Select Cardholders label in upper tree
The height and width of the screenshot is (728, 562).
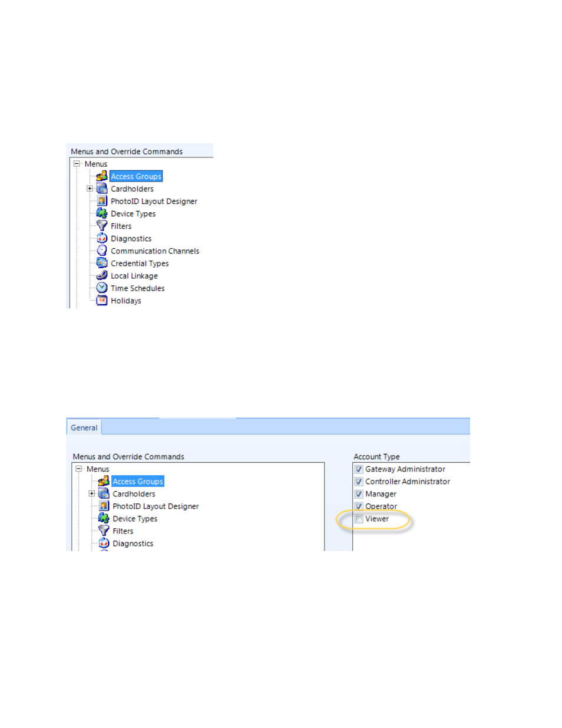click(x=132, y=189)
